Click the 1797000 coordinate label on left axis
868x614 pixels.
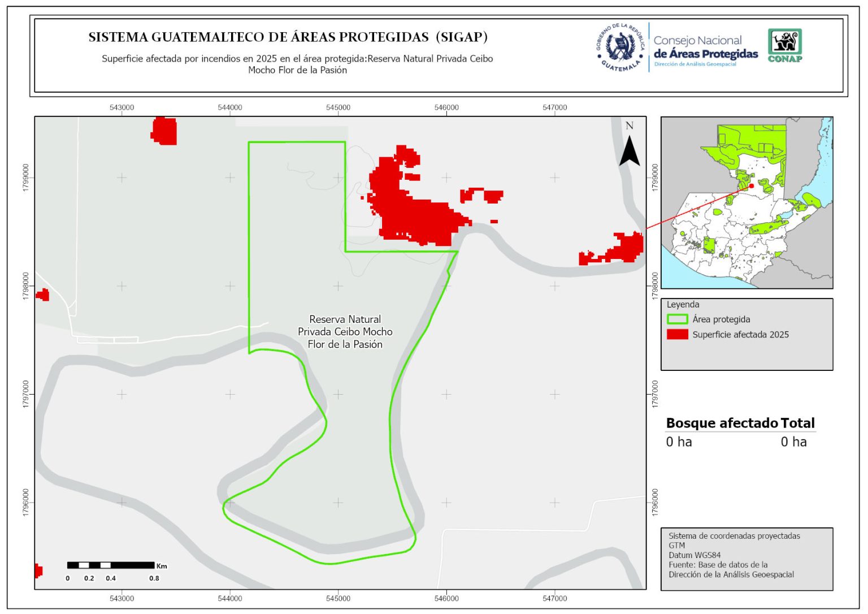tap(26, 394)
